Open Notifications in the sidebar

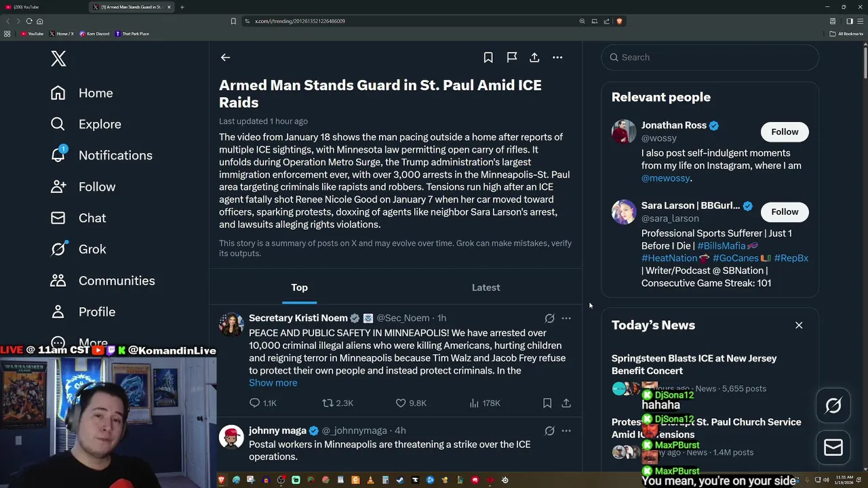click(x=101, y=155)
